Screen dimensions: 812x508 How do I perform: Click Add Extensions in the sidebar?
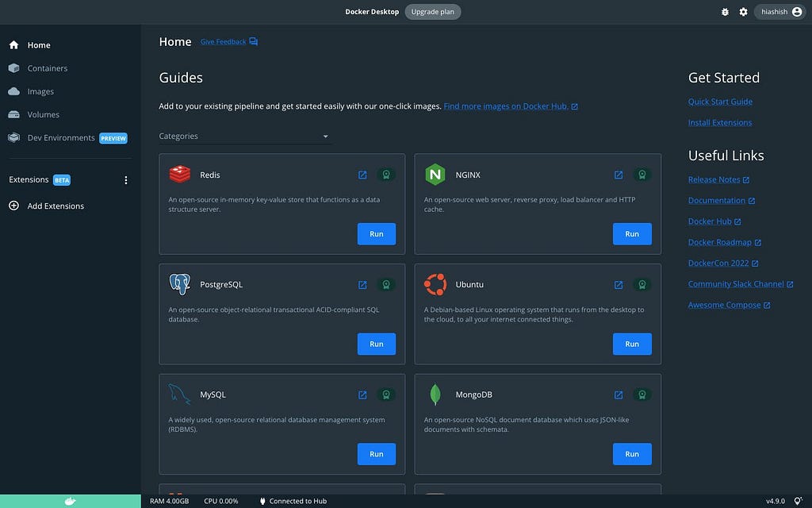[x=46, y=206]
